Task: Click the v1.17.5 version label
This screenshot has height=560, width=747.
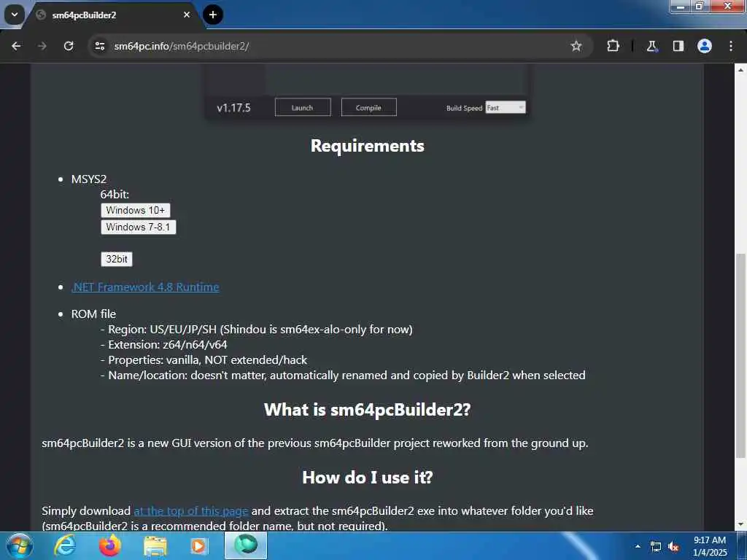Action: click(x=233, y=108)
